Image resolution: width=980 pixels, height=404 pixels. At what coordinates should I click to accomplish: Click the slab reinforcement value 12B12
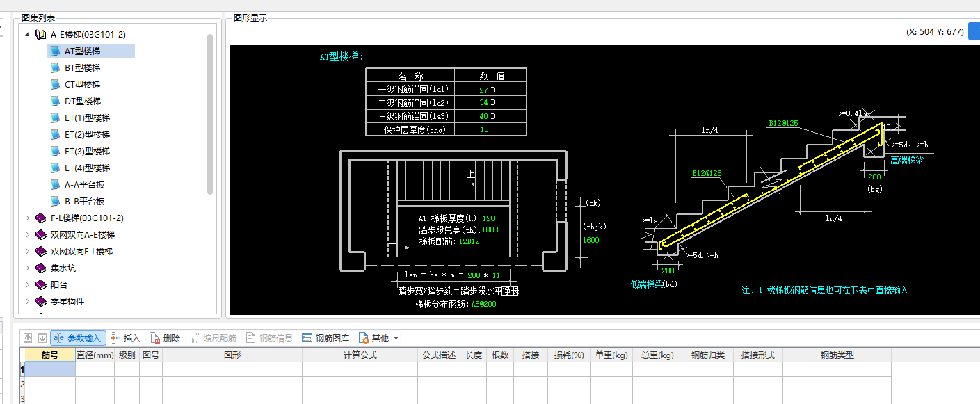pyautogui.click(x=469, y=241)
